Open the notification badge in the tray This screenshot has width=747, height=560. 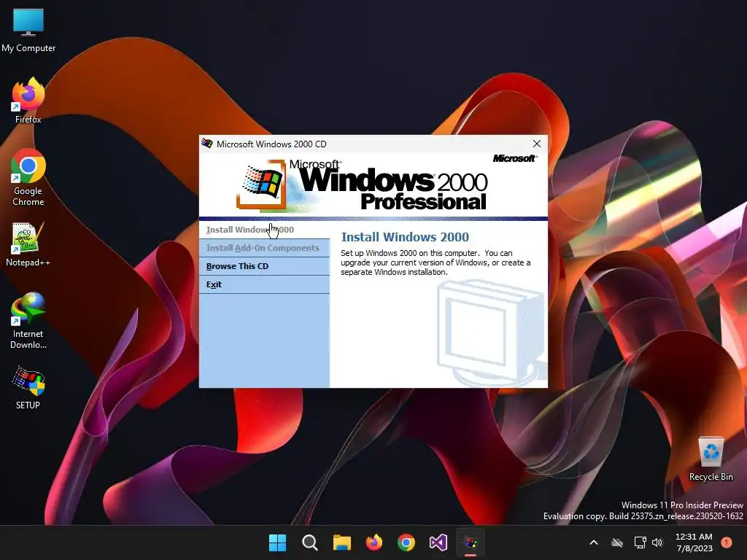[727, 542]
